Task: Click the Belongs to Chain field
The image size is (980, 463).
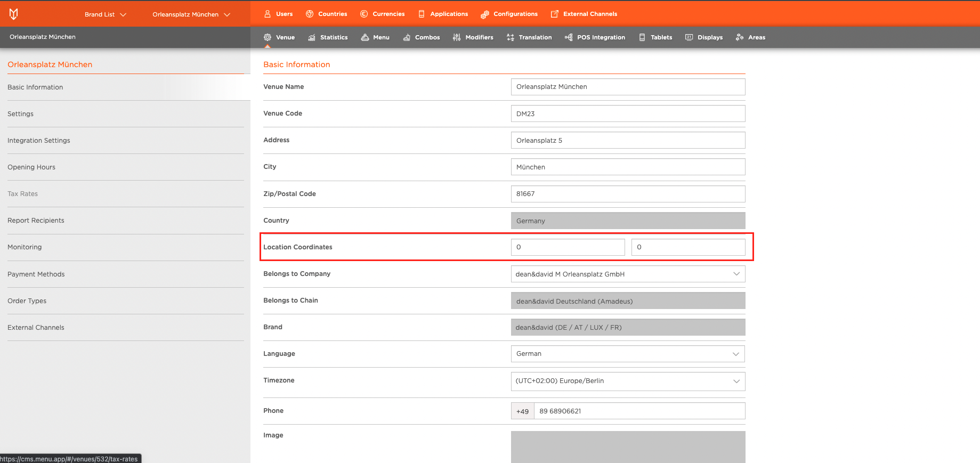Action: [x=628, y=300]
